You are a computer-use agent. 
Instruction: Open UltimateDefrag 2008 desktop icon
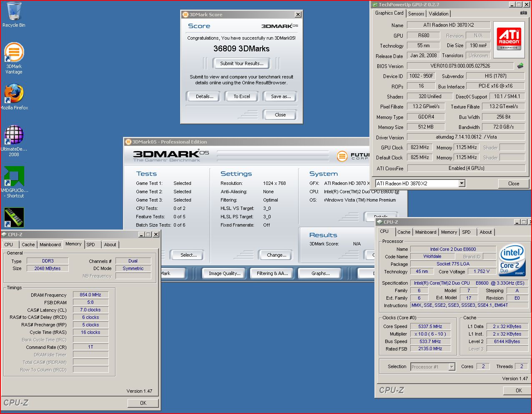[14, 141]
